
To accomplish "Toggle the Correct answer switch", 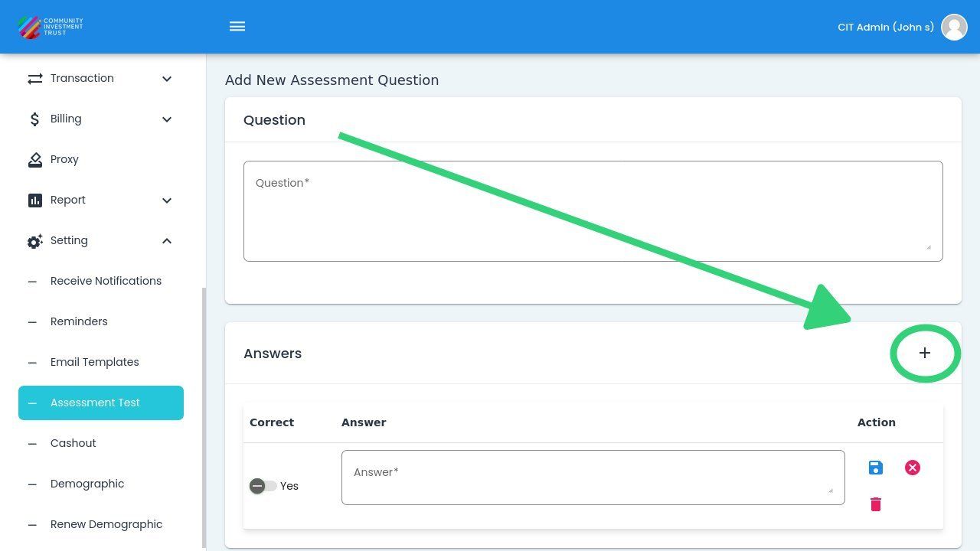I will point(263,486).
